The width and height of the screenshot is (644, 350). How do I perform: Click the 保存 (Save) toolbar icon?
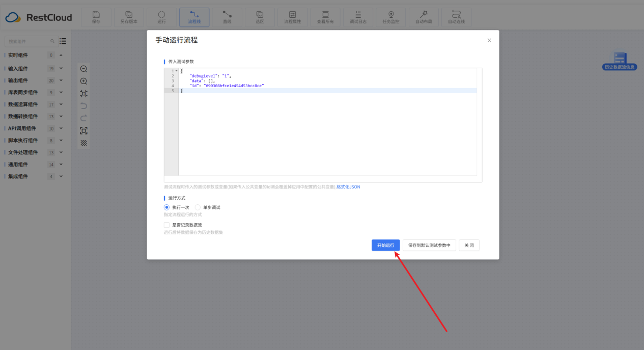click(x=96, y=17)
